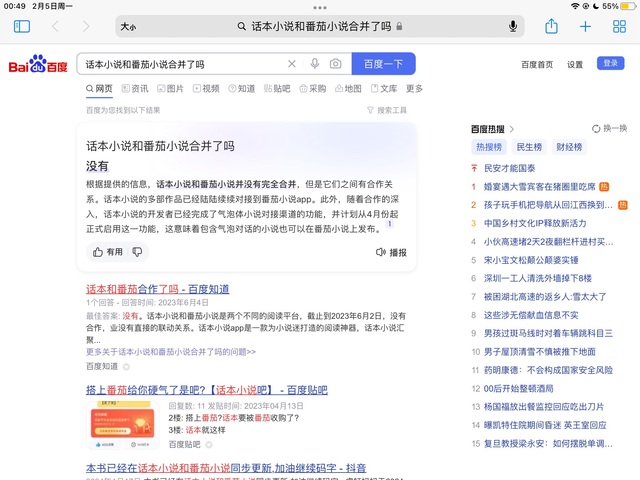Image resolution: width=640 pixels, height=480 pixels.
Task: Open the 更多关于话本小说和番茄小说合并了吗的问题 link
Action: pos(171,351)
